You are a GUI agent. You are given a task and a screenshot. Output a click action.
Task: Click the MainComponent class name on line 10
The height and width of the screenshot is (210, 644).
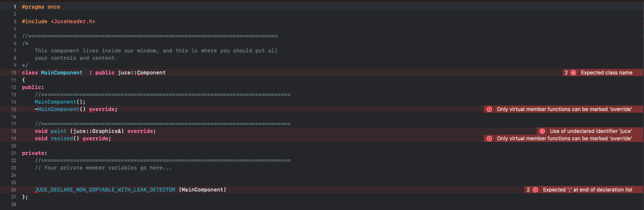tap(62, 73)
